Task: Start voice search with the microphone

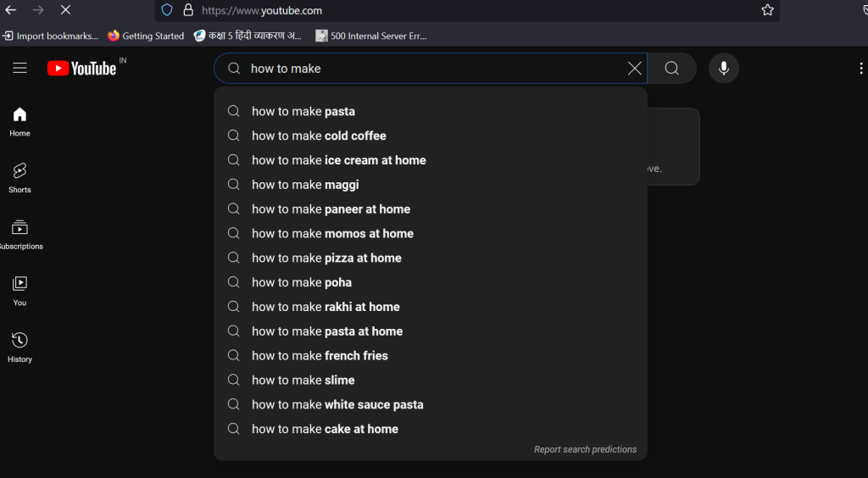Action: pos(724,68)
